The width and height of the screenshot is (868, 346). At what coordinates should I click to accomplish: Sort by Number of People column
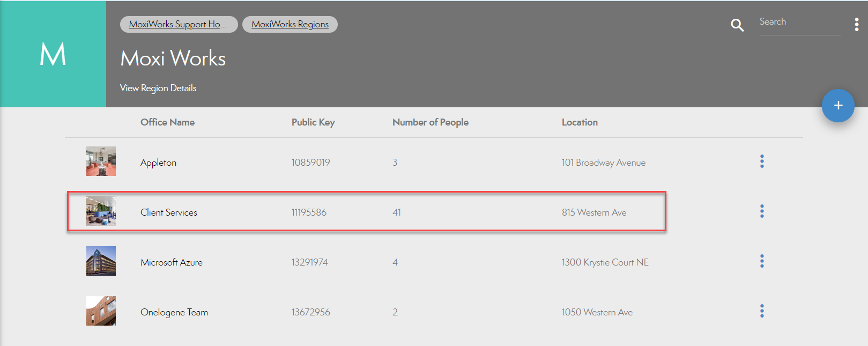point(430,122)
